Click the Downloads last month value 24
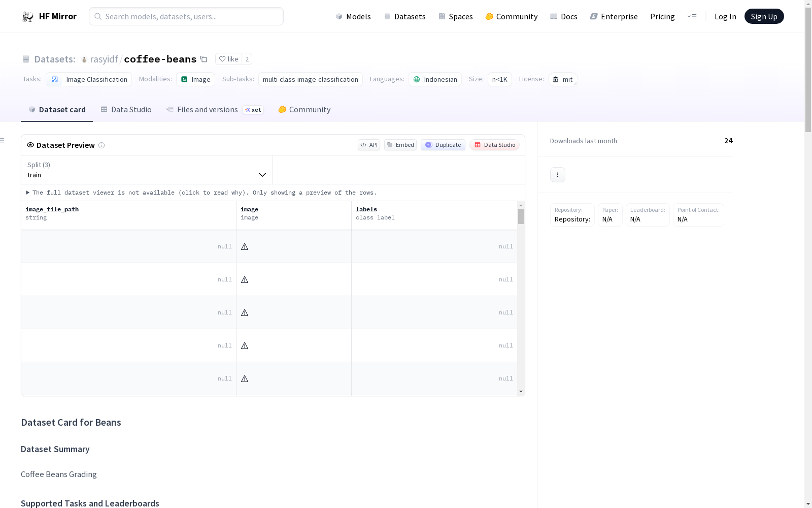 point(728,141)
